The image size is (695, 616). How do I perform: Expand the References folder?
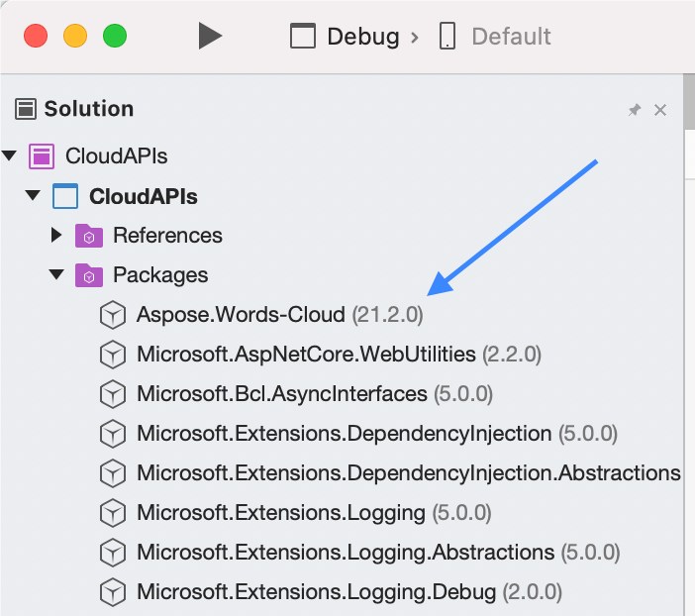click(56, 236)
